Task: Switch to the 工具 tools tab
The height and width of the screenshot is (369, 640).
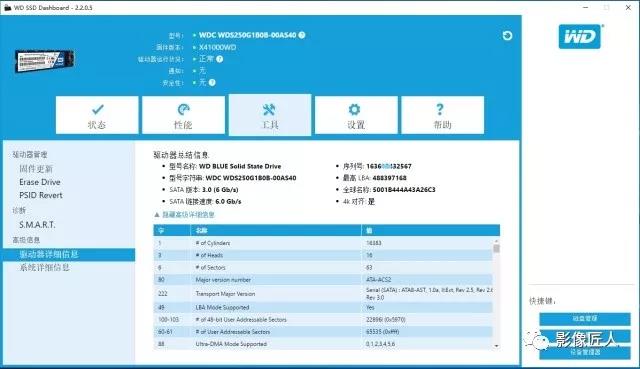Action: [270, 115]
